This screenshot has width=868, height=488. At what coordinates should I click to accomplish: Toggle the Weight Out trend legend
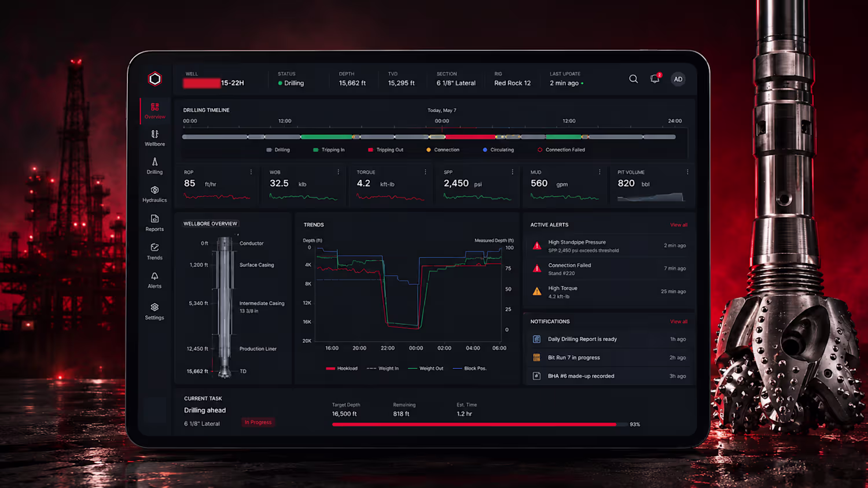[x=425, y=368]
